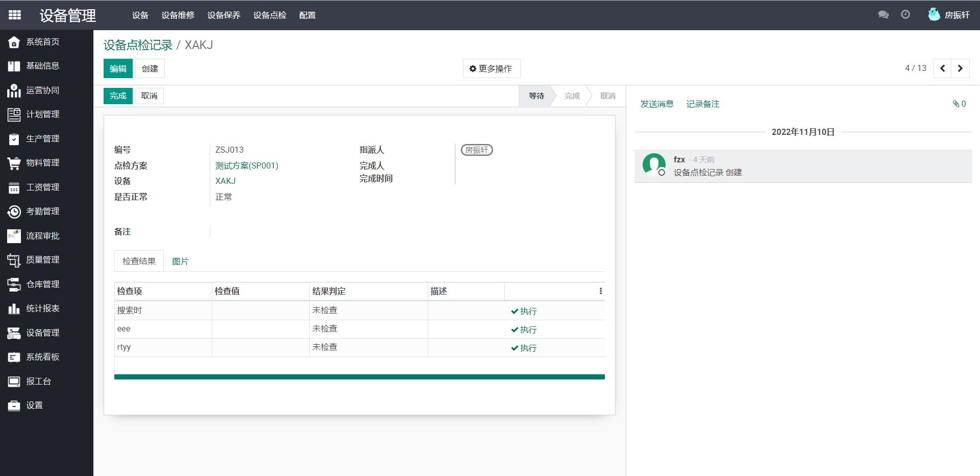Expand the 更多操作 dropdown
Image resolution: width=980 pixels, height=476 pixels.
point(491,69)
